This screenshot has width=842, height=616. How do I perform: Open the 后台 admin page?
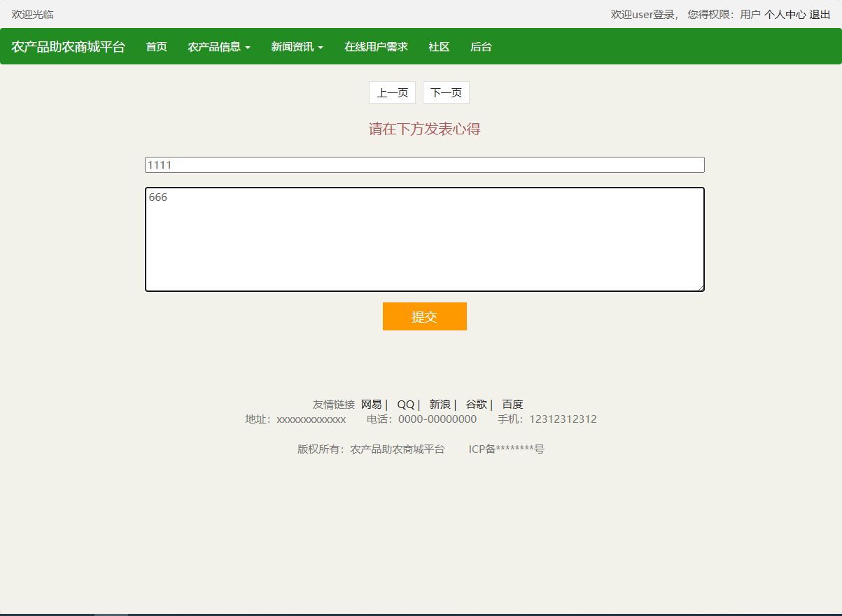[481, 46]
